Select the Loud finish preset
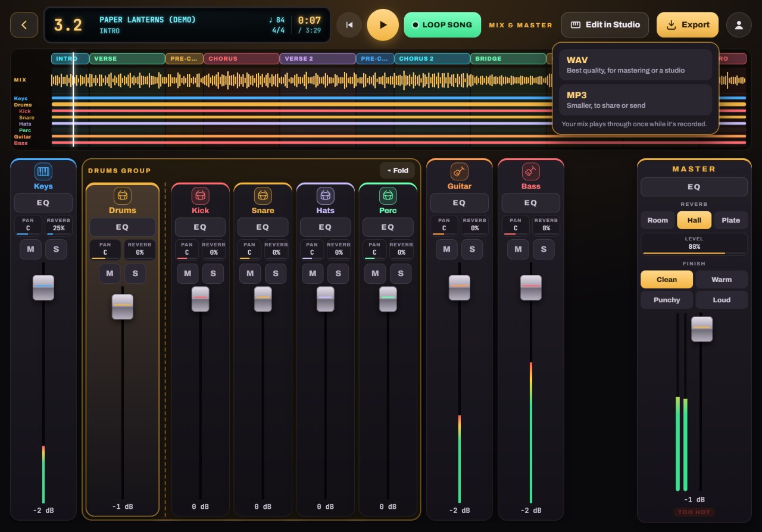Image resolution: width=762 pixels, height=532 pixels. (x=722, y=300)
